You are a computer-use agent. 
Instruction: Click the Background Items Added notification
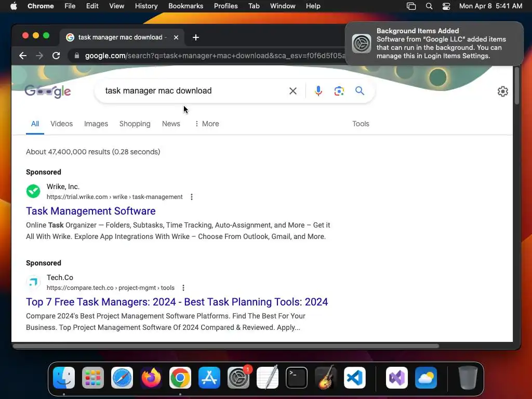[434, 44]
